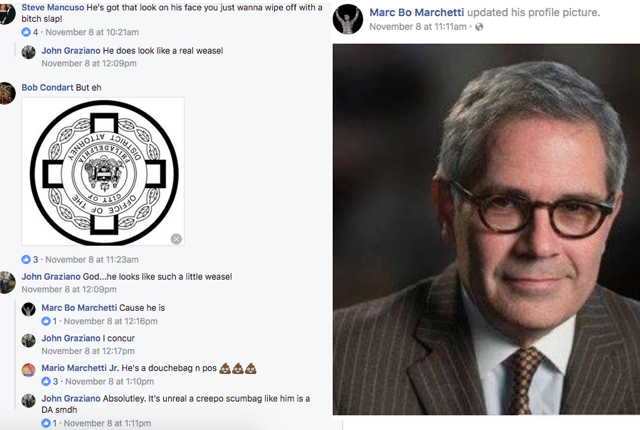Click the like icon on Mario Marchetti Jr.'s reply
640x430 pixels.
click(46, 381)
